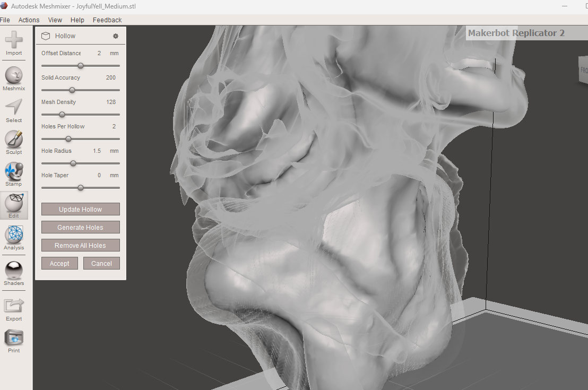
Task: Adjust the Offset Distance slider
Action: [x=80, y=66]
